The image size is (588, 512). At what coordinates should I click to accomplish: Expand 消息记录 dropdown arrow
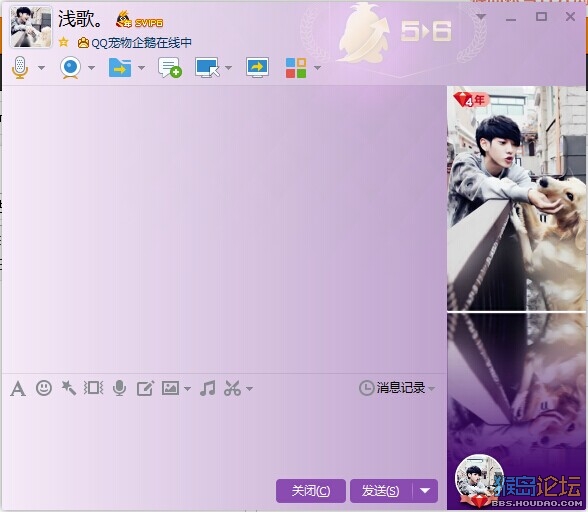tap(432, 389)
